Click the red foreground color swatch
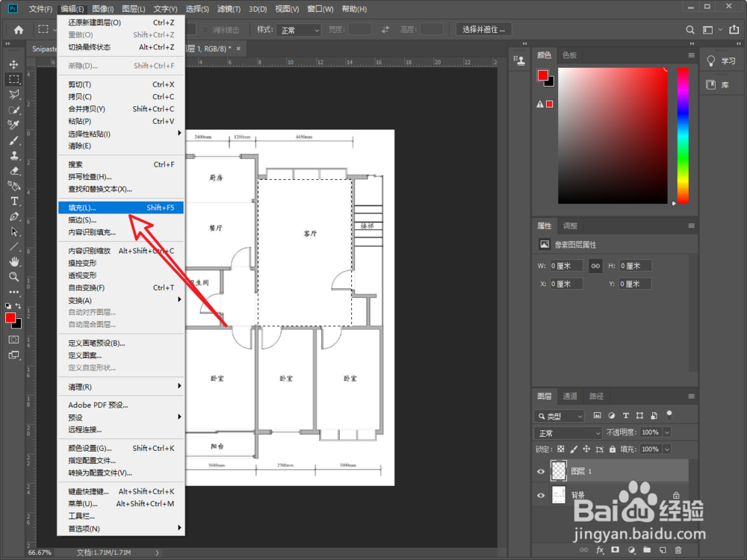Viewport: 747px width, 560px height. pos(11,319)
